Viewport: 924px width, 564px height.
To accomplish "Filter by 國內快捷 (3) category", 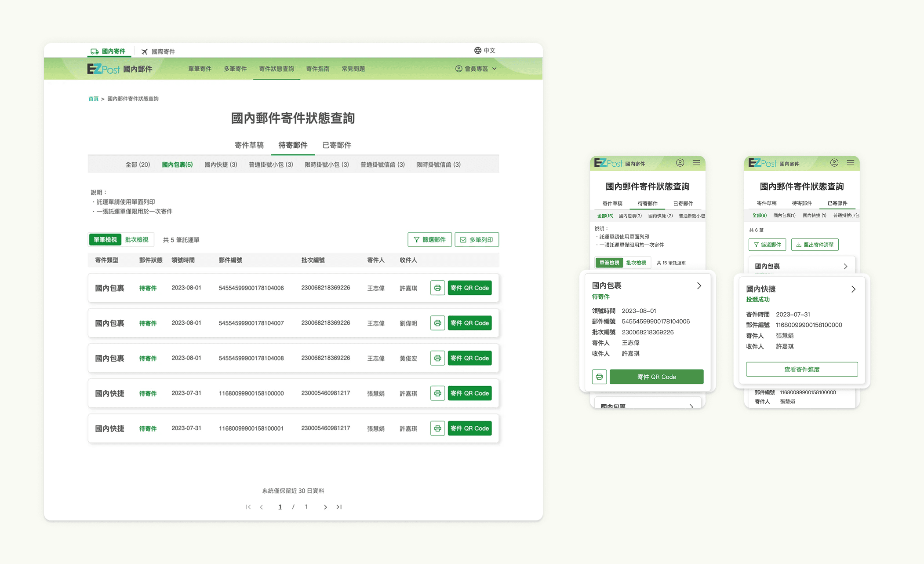I will 221,165.
